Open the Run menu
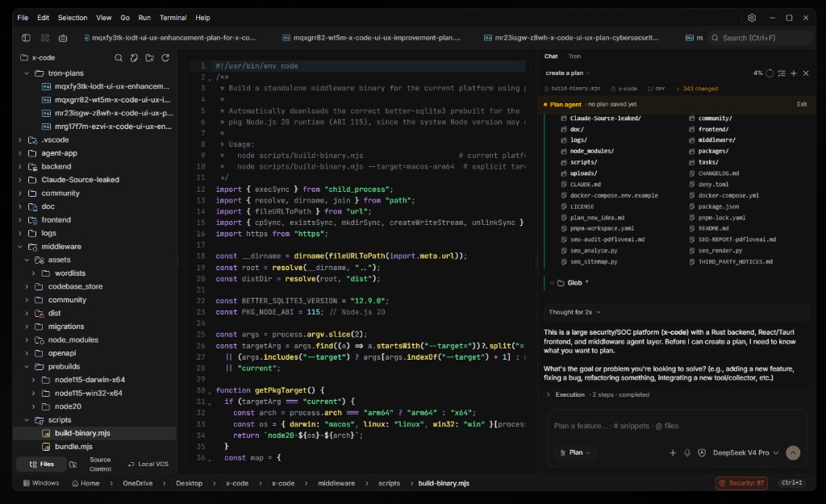This screenshot has height=504, width=826. click(144, 18)
